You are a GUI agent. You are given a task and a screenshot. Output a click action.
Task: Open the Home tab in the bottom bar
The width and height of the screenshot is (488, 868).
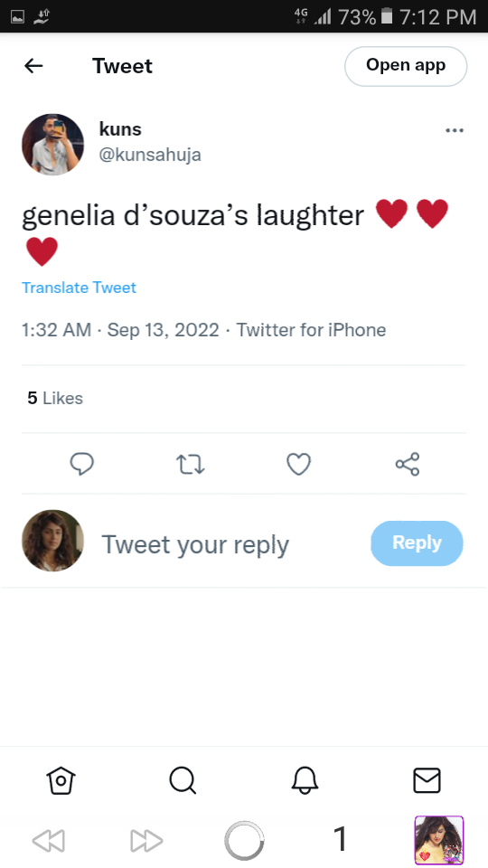pyautogui.click(x=61, y=781)
